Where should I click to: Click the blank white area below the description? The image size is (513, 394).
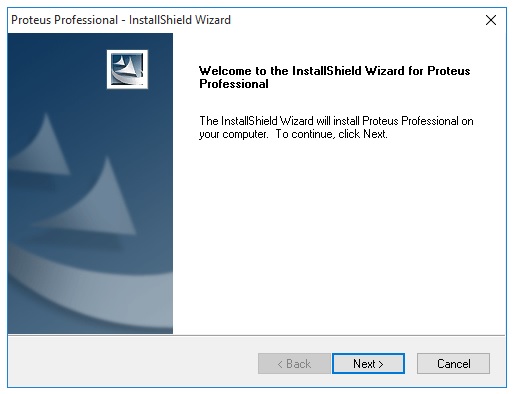(x=338, y=233)
